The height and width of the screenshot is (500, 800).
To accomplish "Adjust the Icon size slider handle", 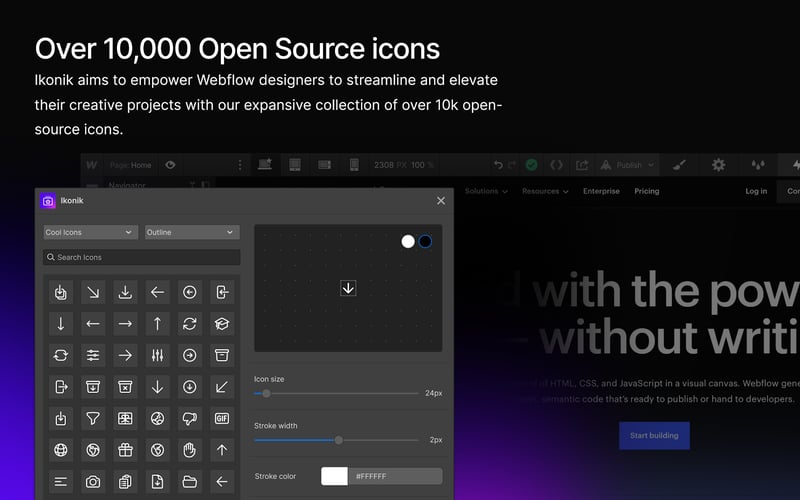I will [x=266, y=393].
